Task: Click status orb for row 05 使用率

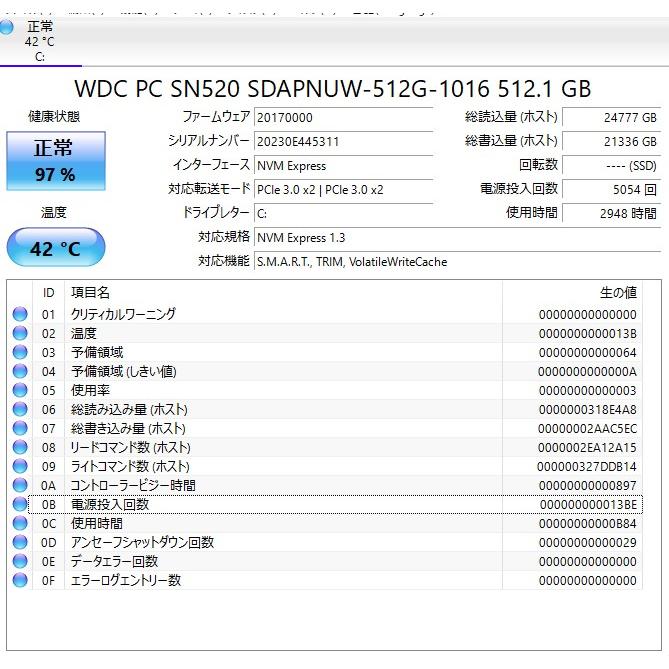Action: 20,390
